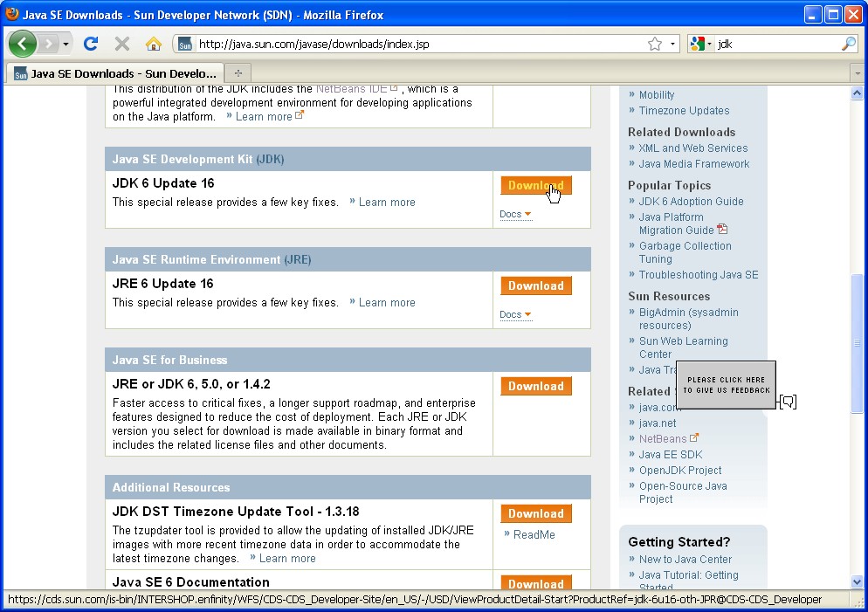Click the feedback speech bubble icon
The image size is (868, 612).
788,402
